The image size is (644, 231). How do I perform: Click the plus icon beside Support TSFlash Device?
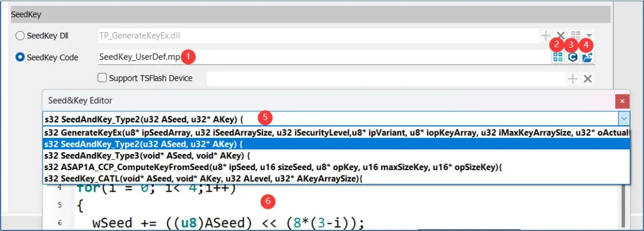572,79
